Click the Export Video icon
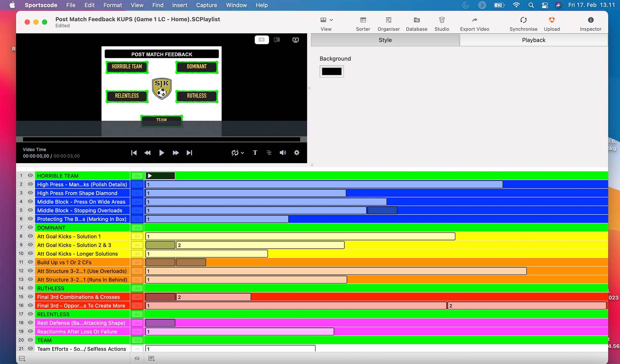Image resolution: width=620 pixels, height=364 pixels. point(474,20)
